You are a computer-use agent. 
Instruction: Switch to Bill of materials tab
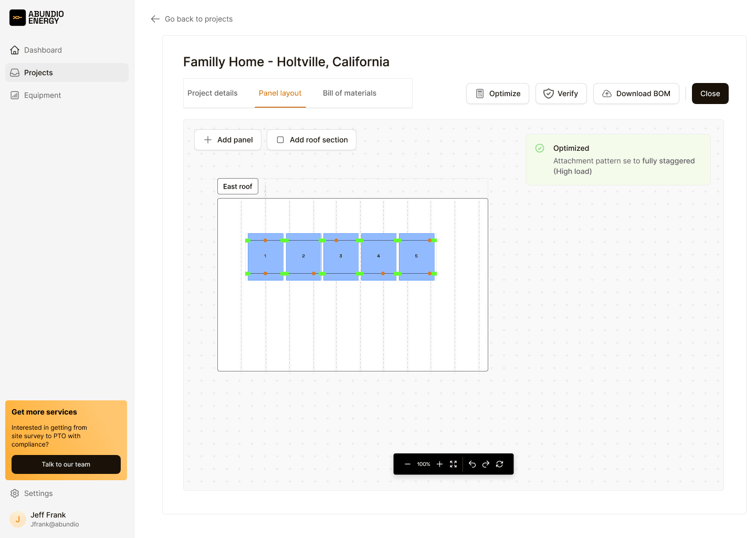coord(350,94)
